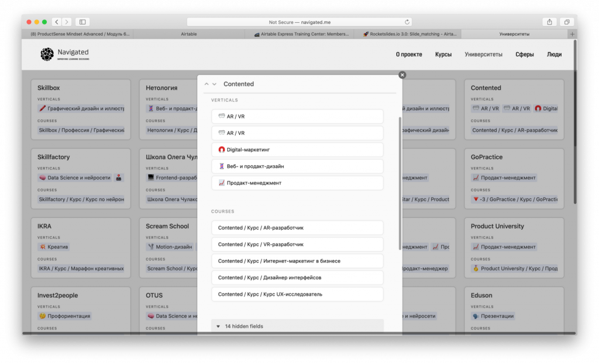This screenshot has width=599, height=364.
Task: Open Skillbox card title
Action: click(49, 88)
